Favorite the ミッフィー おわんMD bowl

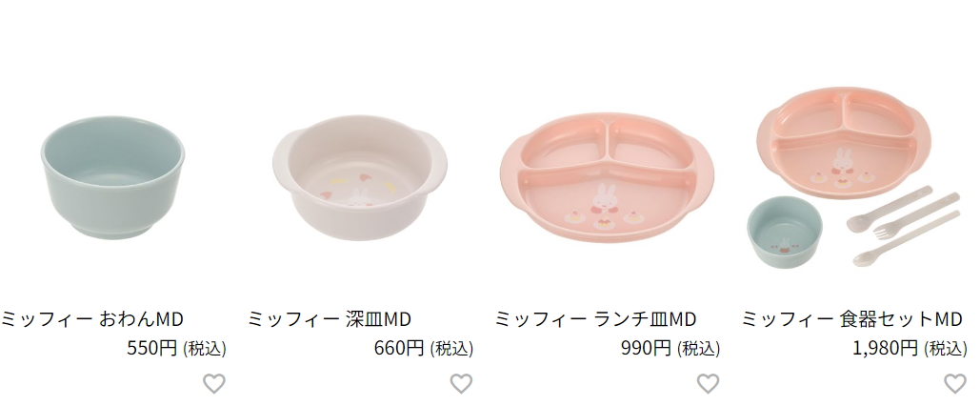click(213, 383)
